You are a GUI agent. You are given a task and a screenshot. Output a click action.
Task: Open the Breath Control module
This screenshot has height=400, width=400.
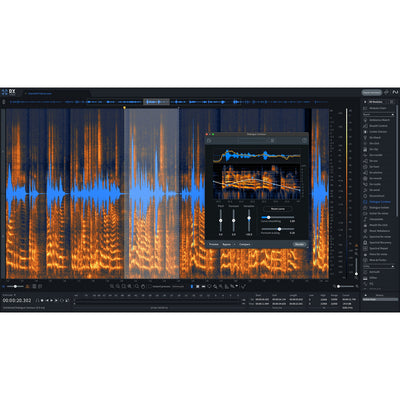pos(378,126)
